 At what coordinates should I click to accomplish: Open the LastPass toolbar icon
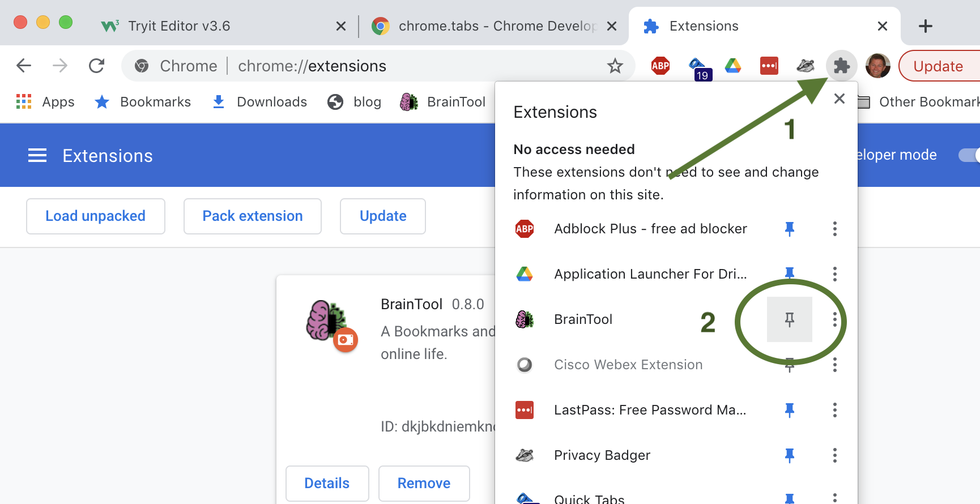[x=769, y=66]
